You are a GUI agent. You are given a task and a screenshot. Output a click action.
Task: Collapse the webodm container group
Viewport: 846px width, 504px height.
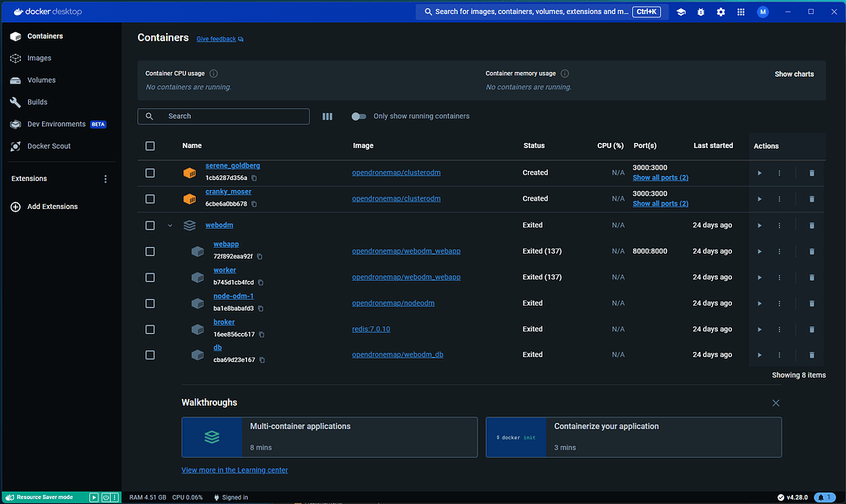(x=170, y=225)
